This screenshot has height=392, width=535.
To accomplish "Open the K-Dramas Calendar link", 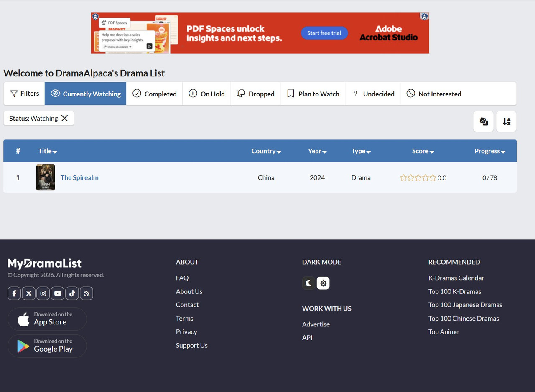I will [456, 278].
